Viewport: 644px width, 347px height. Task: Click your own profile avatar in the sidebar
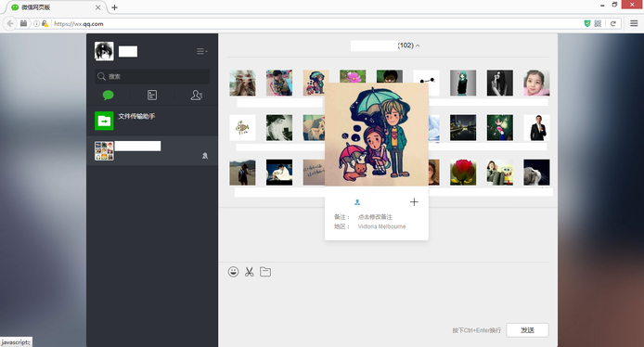pyautogui.click(x=104, y=51)
